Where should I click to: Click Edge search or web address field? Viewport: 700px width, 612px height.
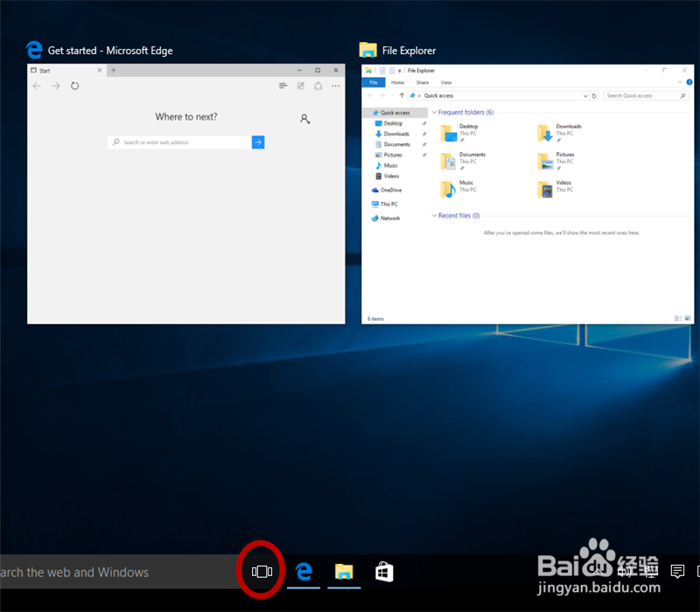click(179, 143)
